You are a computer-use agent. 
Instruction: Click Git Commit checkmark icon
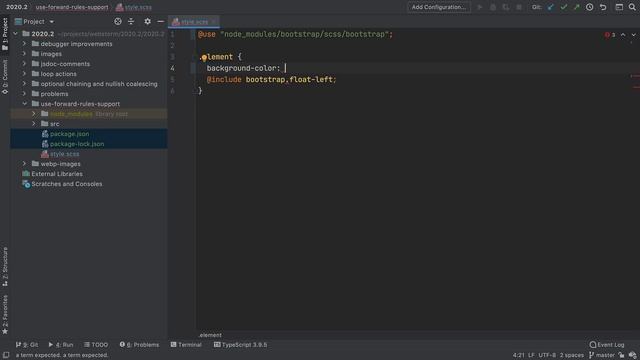[564, 7]
